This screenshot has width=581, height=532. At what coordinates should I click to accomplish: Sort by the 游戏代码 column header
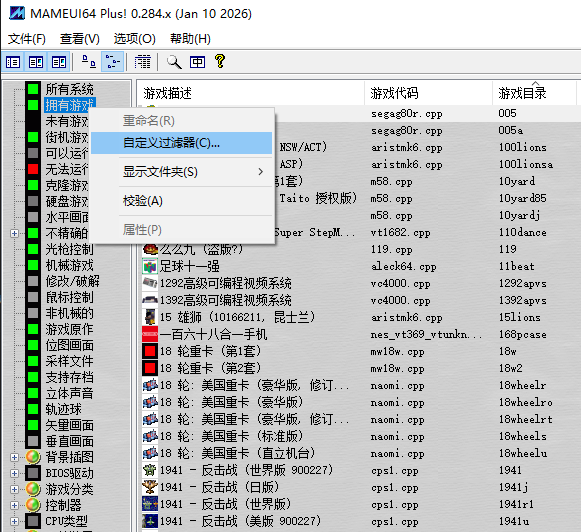(x=428, y=93)
